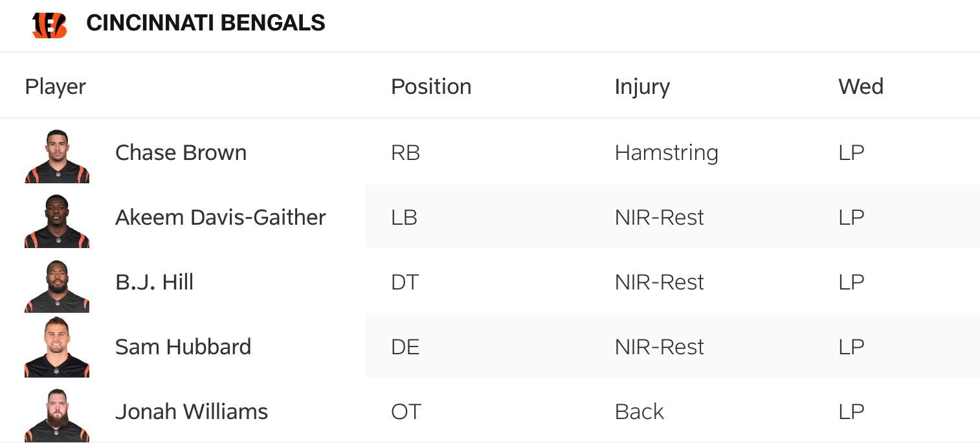Click Akeem Davis-Gaither's headshot photo
The image size is (980, 443).
[x=57, y=221]
